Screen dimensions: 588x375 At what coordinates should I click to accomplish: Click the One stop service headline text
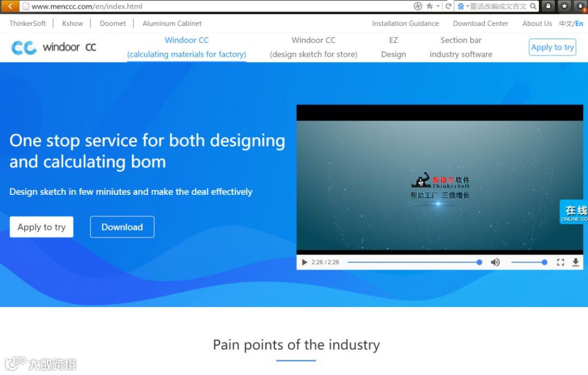(148, 151)
